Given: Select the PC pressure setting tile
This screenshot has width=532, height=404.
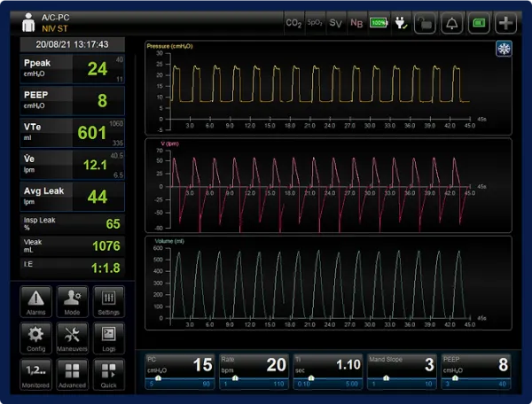Looking at the screenshot, I should coord(178,365).
